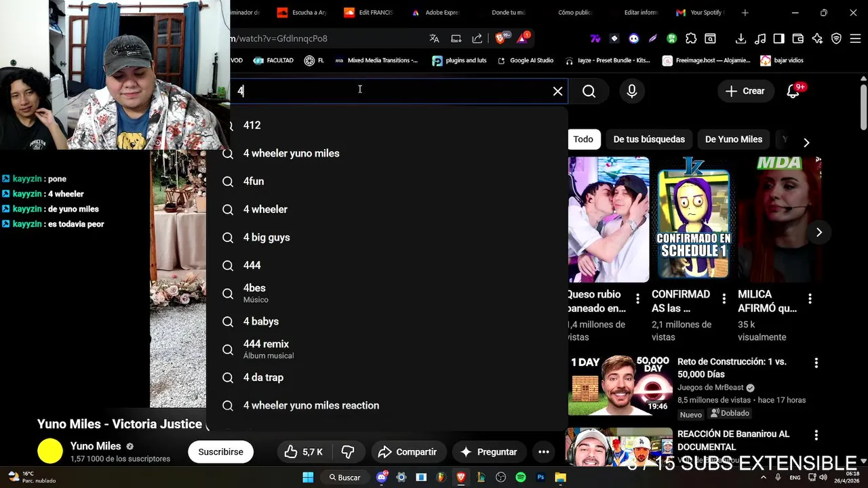Open YouTube notifications bell
Screen dimensions: 868x488
tap(793, 91)
